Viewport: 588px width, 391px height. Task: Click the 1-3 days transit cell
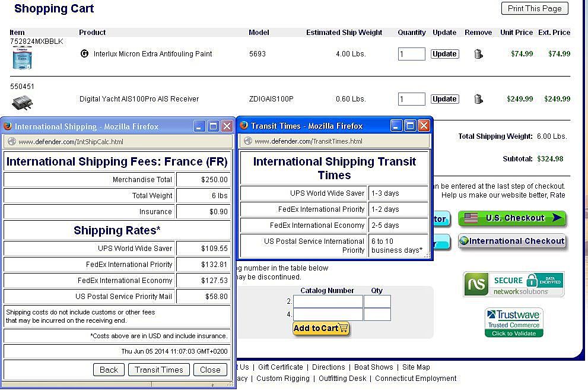click(x=398, y=193)
